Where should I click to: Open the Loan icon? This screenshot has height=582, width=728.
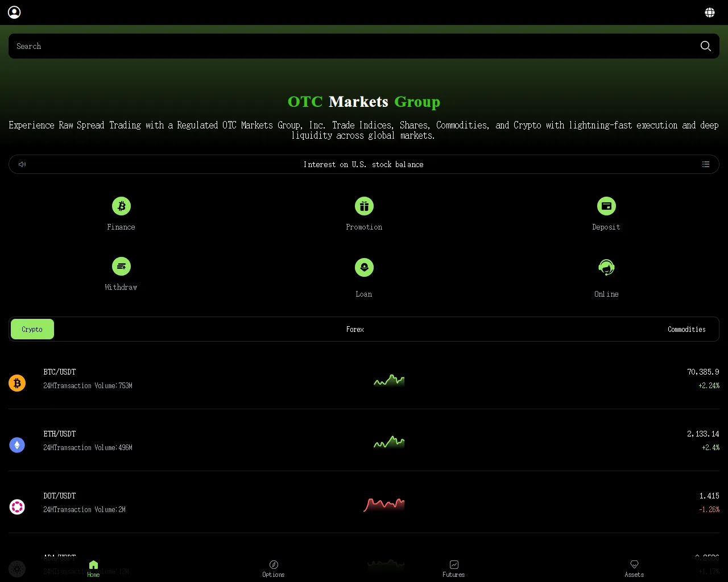tap(364, 267)
